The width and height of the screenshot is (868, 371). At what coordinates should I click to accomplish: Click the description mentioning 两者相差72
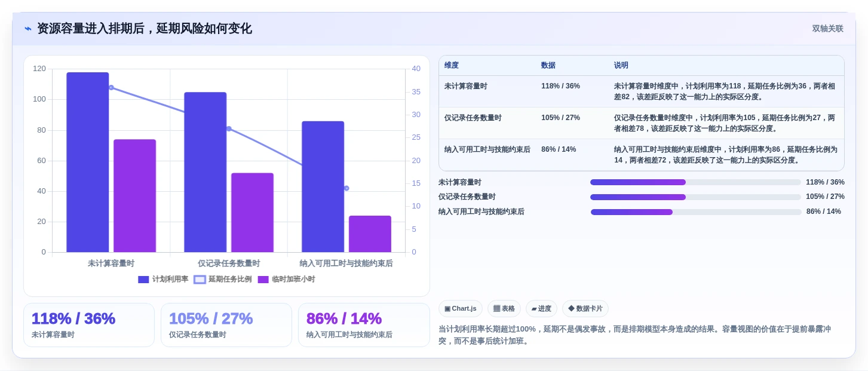726,155
